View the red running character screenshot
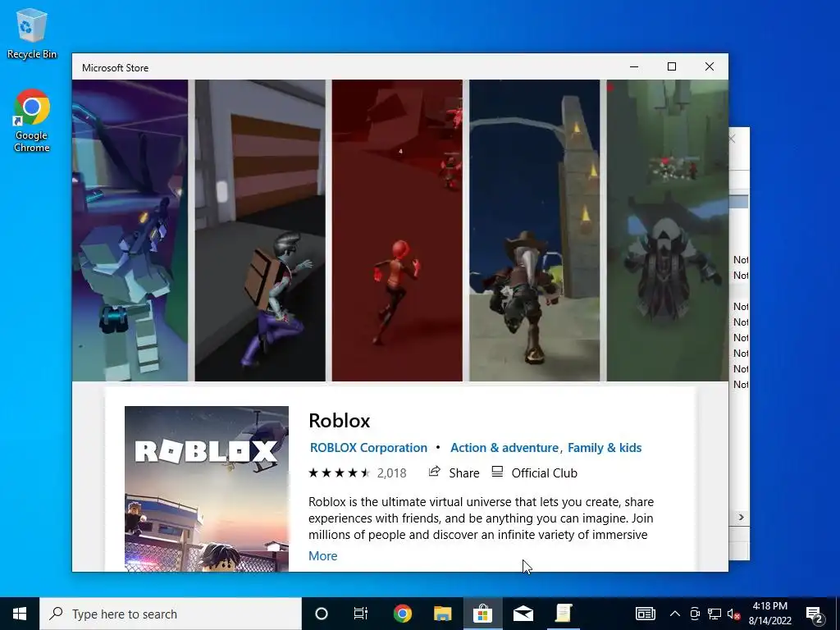Viewport: 840px width, 630px height. (397, 231)
